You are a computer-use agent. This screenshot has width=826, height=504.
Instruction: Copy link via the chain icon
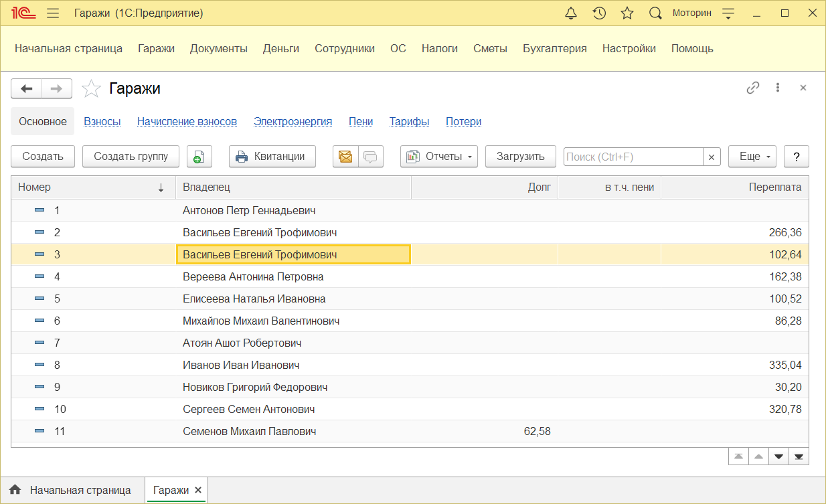point(753,88)
